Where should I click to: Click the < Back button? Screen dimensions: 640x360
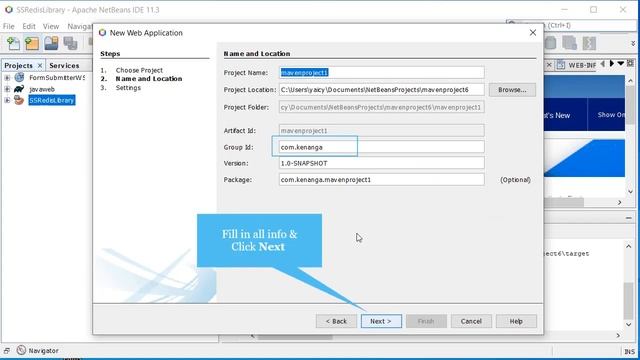click(336, 321)
